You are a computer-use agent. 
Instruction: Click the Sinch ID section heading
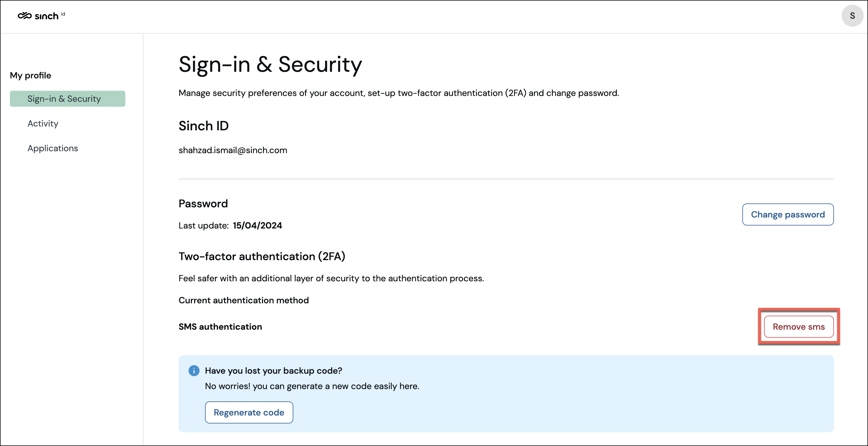point(203,126)
